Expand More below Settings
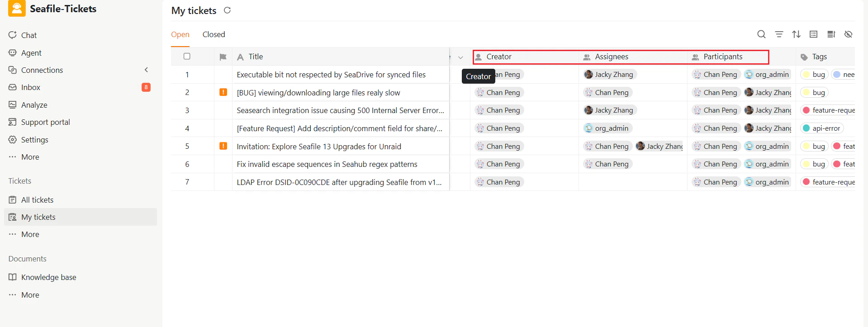Viewport: 868px width, 327px height. point(30,157)
